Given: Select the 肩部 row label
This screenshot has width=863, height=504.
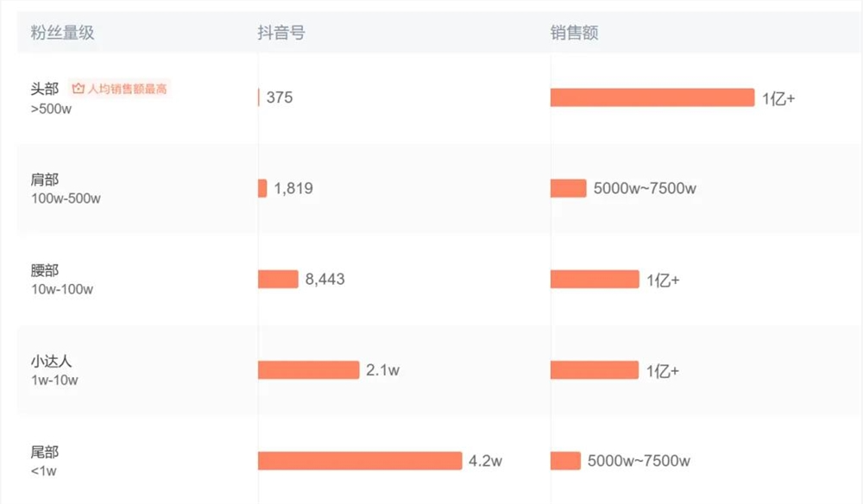Looking at the screenshot, I should pyautogui.click(x=45, y=180).
